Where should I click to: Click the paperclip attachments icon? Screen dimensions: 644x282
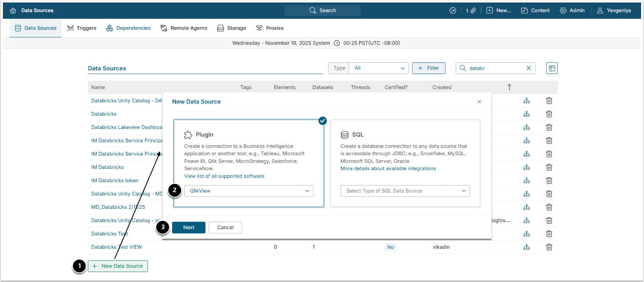pos(473,10)
